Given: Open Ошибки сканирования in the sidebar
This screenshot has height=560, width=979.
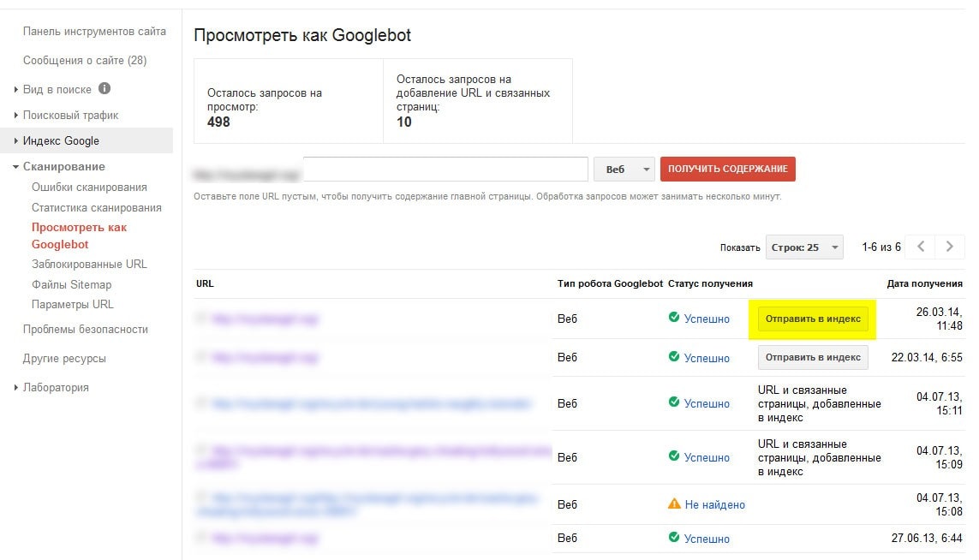Looking at the screenshot, I should point(89,187).
